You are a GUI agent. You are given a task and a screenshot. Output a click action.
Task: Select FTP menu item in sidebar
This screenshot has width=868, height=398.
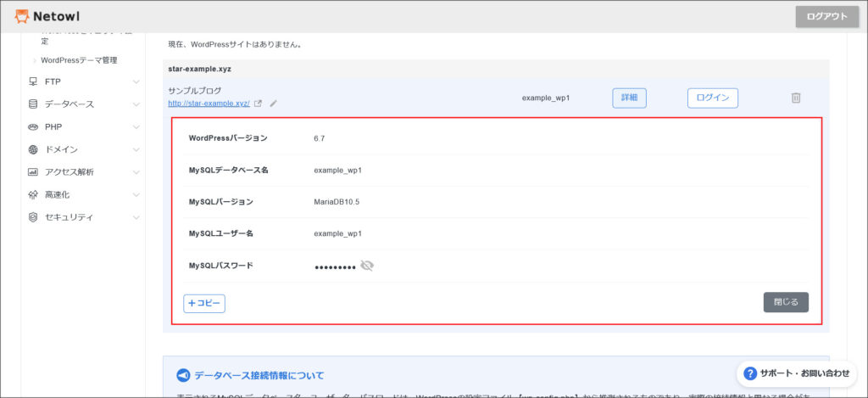[53, 81]
